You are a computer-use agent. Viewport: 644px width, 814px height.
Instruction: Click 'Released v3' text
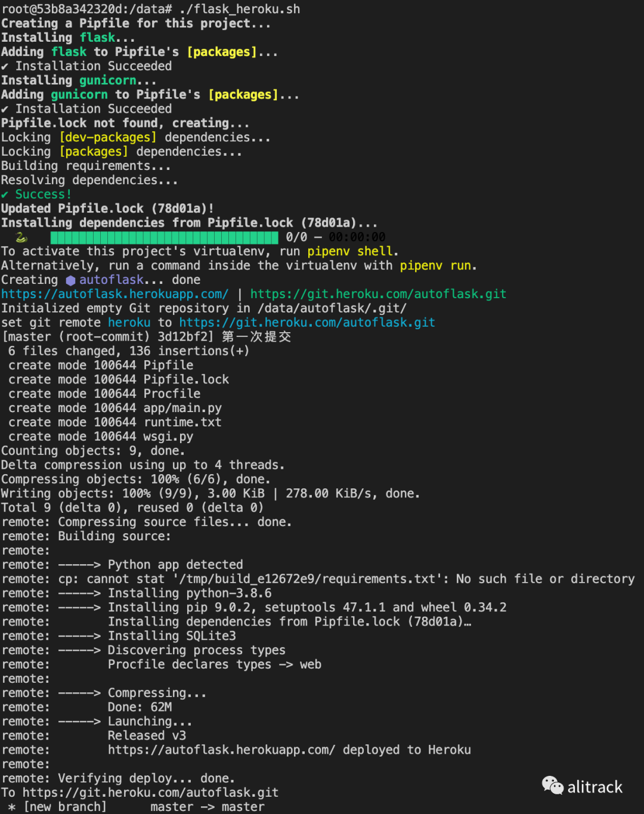pyautogui.click(x=147, y=736)
